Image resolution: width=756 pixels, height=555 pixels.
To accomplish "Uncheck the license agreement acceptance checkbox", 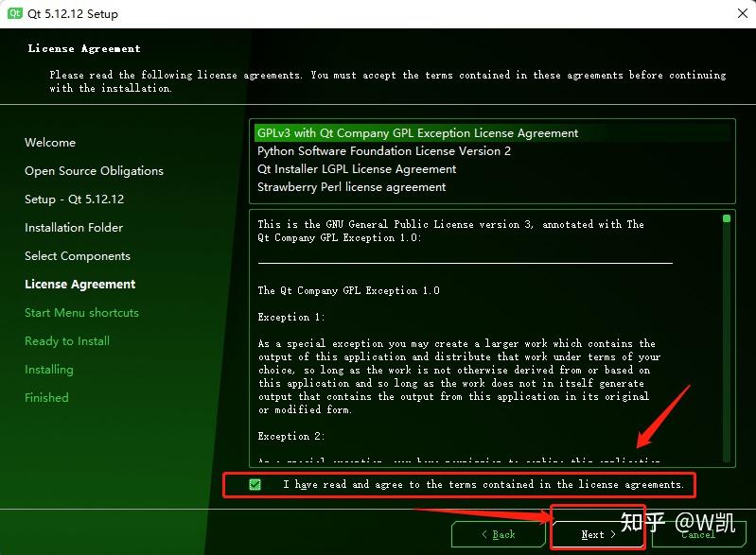I will pos(255,484).
